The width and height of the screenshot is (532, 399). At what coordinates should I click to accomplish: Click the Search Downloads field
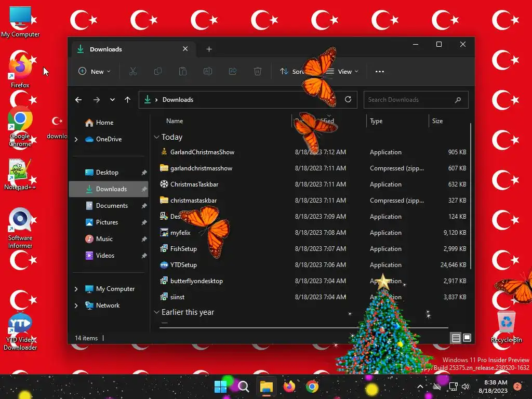[x=416, y=100]
